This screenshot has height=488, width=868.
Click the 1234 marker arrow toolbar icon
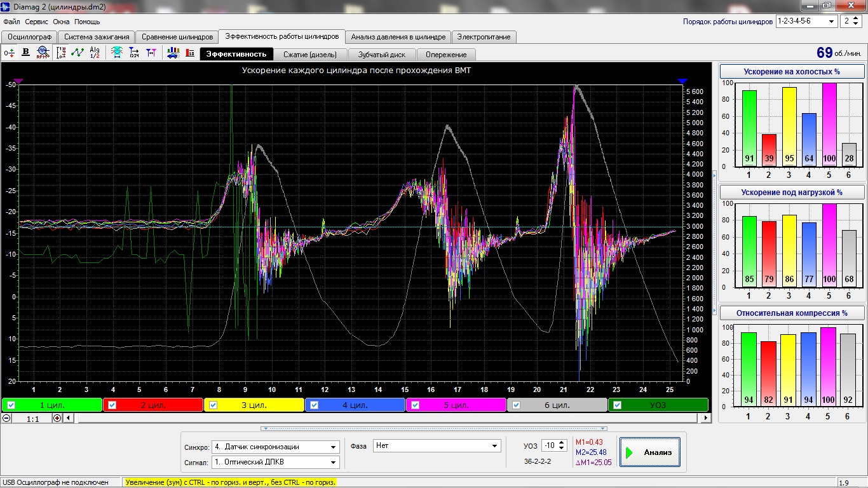point(134,53)
